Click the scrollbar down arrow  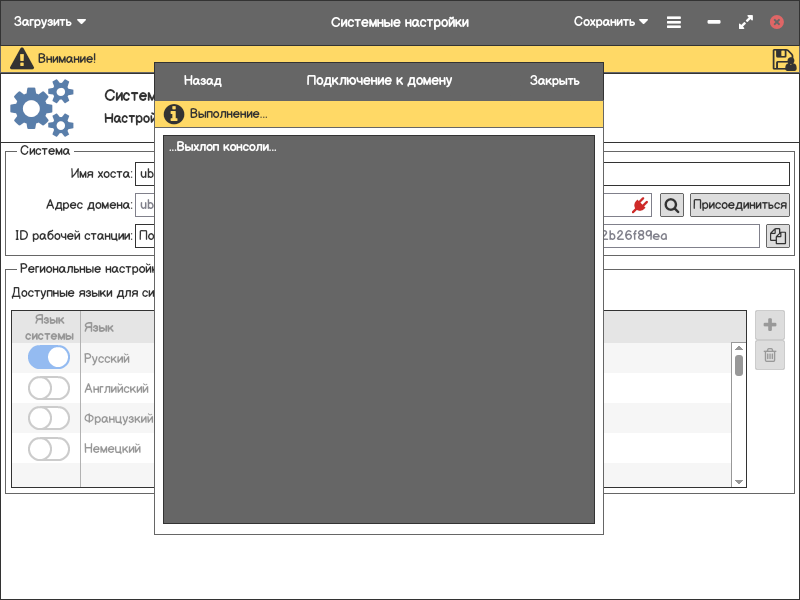738,482
